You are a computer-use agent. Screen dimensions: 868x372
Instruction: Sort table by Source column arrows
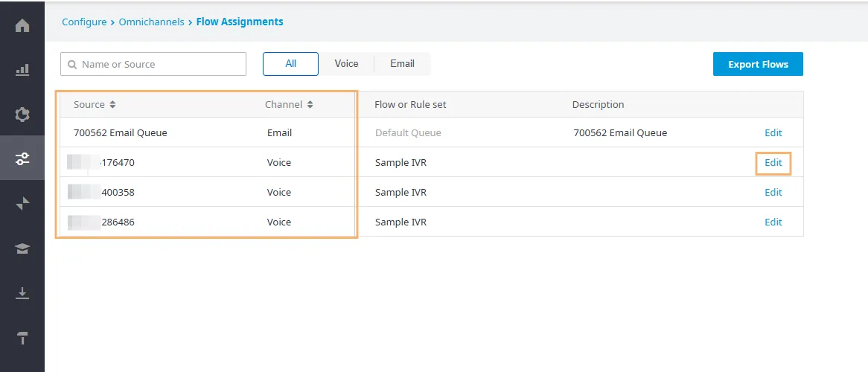point(112,105)
